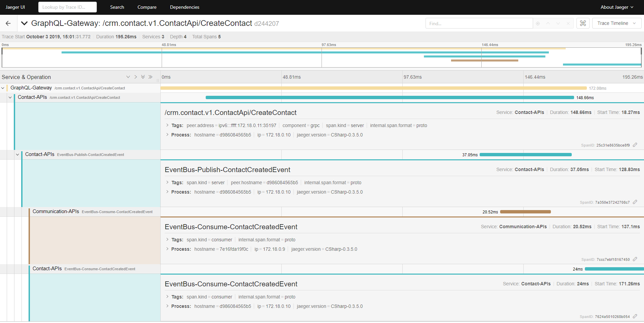
Task: Collapse children of Contact-APIs CreateContact span
Action: pyautogui.click(x=10, y=97)
